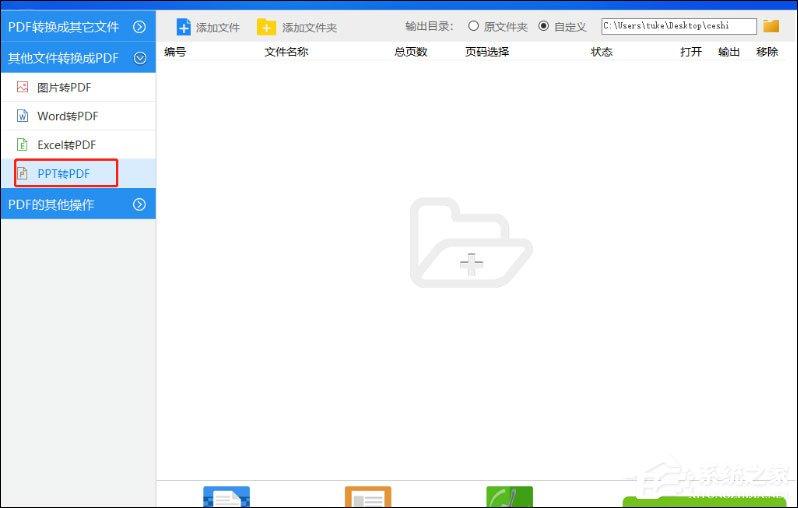Click the output path input field

[x=679, y=25]
